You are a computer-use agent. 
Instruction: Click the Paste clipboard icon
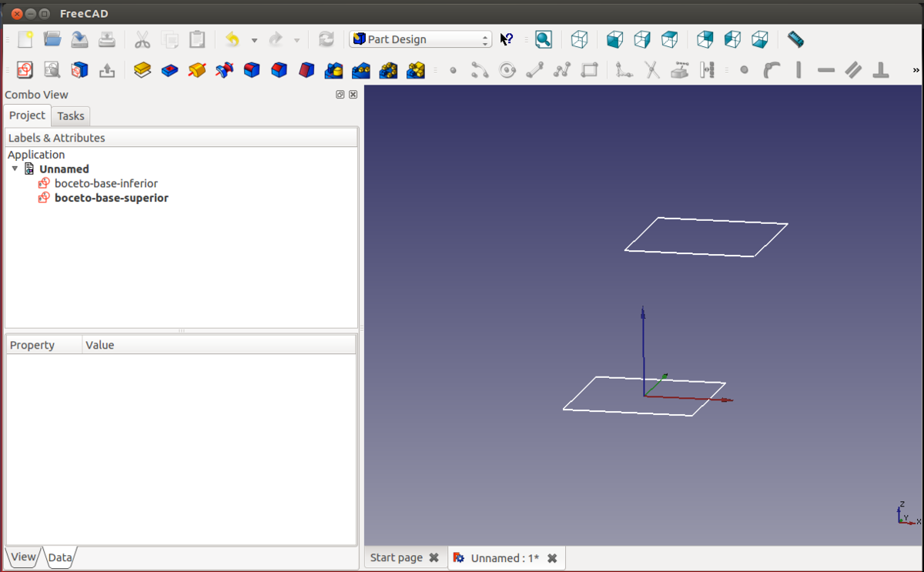[197, 39]
